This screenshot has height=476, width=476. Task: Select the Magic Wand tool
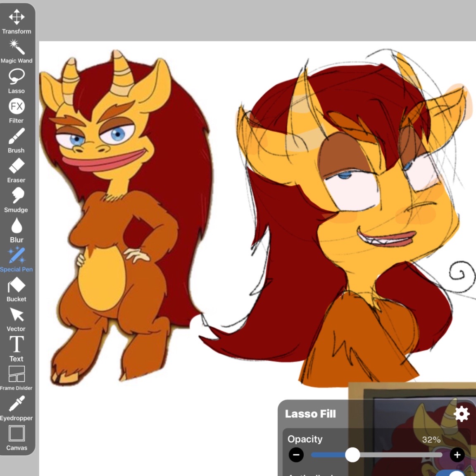click(17, 51)
